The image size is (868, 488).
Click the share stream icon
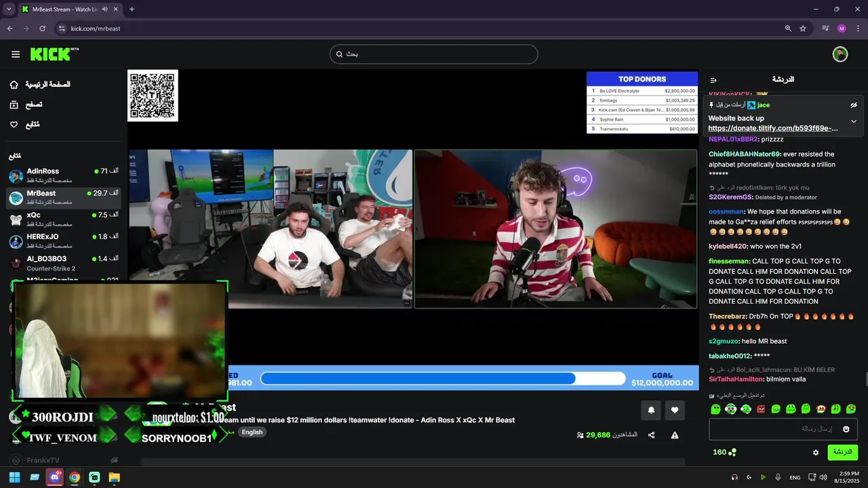coord(651,435)
